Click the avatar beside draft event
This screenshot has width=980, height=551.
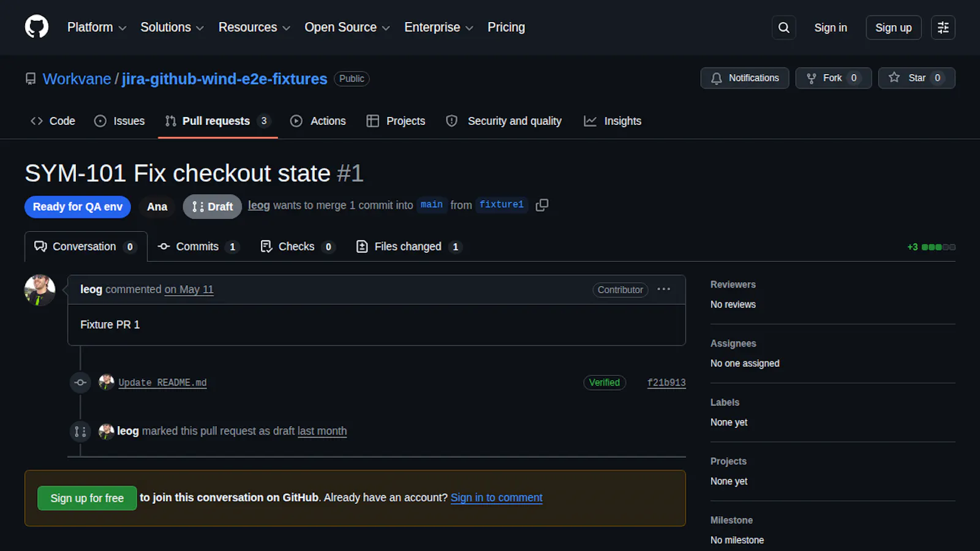[107, 431]
